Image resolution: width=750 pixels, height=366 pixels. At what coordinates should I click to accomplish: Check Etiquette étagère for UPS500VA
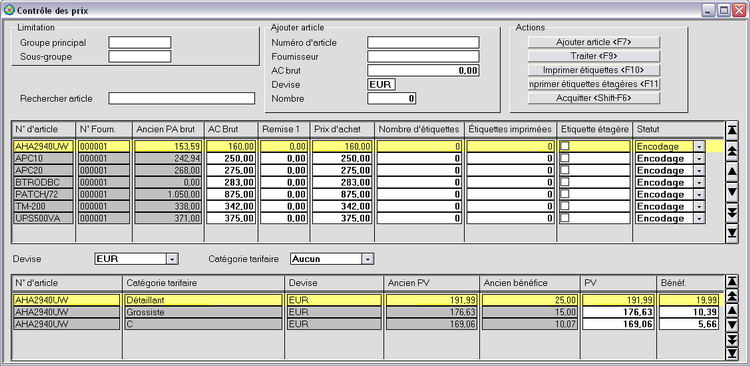tap(564, 218)
